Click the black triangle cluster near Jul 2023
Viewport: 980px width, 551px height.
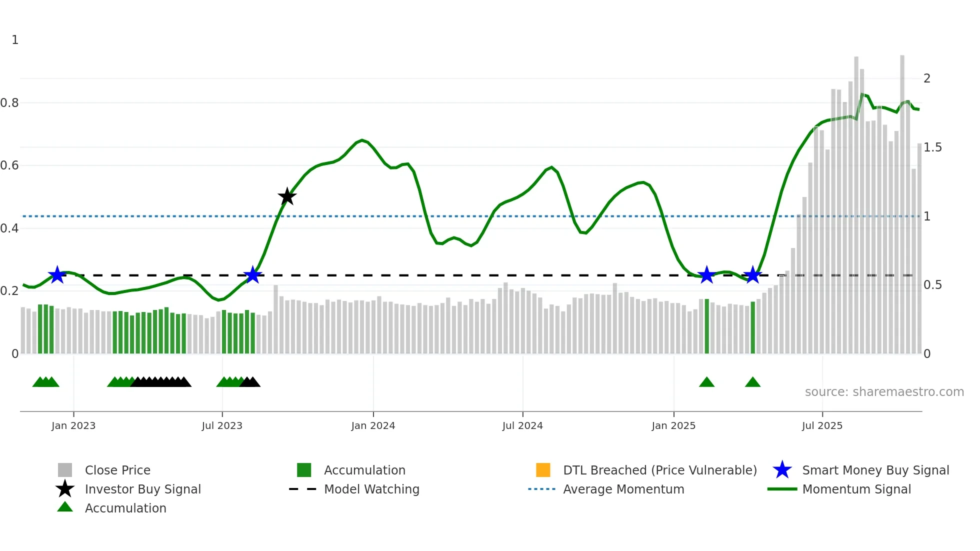pos(250,382)
